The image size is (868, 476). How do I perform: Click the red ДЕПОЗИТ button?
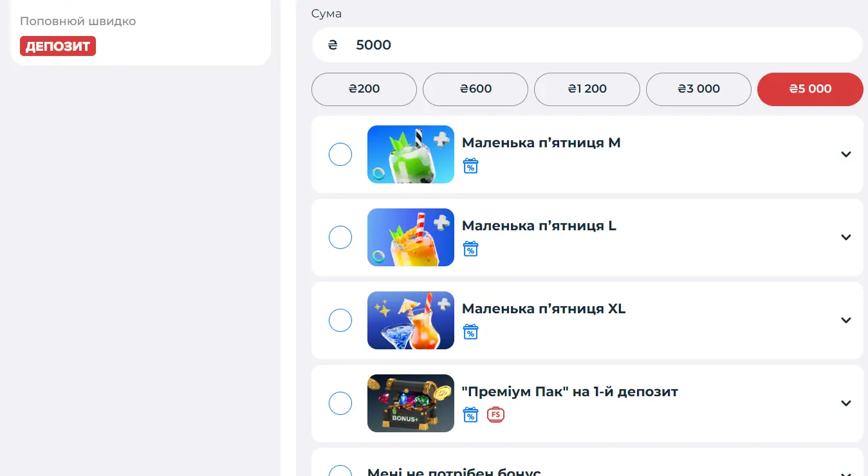58,46
